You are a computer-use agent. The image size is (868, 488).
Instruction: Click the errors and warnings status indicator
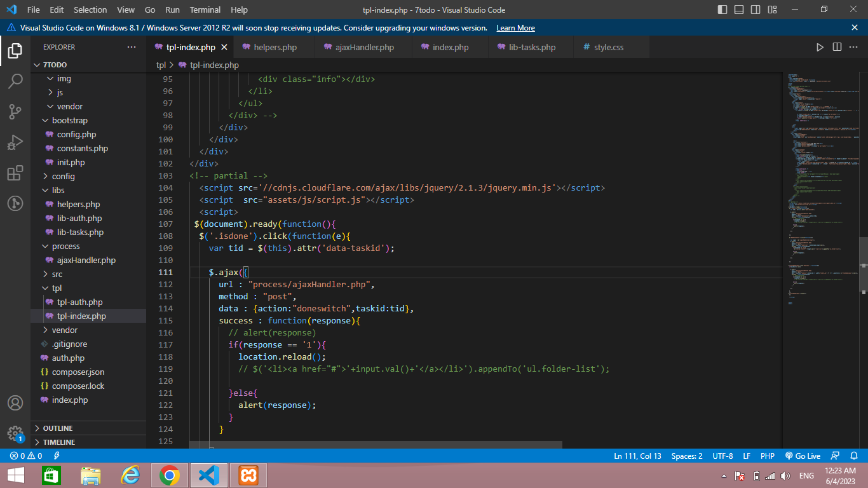click(x=26, y=456)
